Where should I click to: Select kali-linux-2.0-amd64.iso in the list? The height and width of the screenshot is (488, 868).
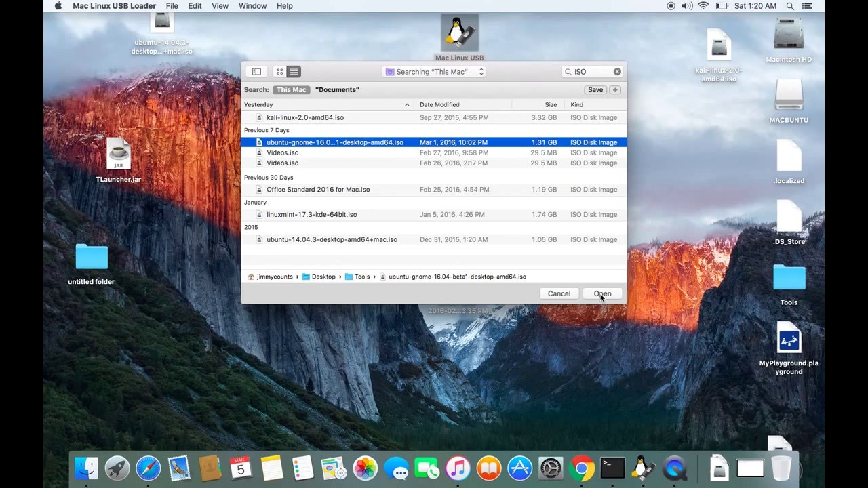[434, 117]
